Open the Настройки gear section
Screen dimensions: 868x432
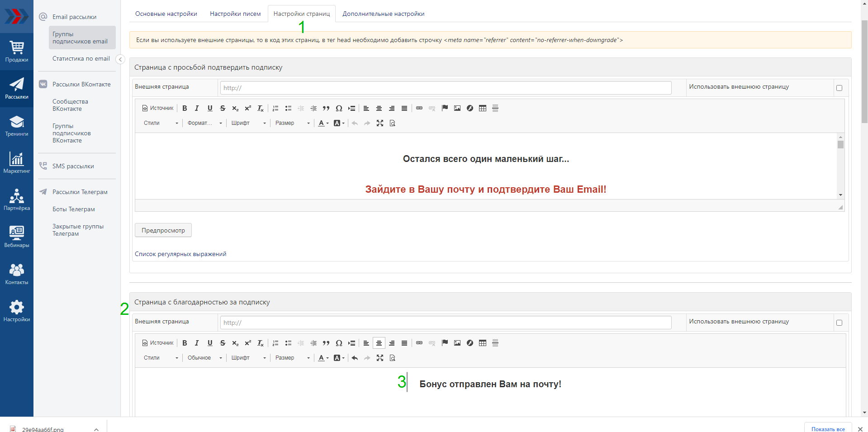(x=17, y=311)
